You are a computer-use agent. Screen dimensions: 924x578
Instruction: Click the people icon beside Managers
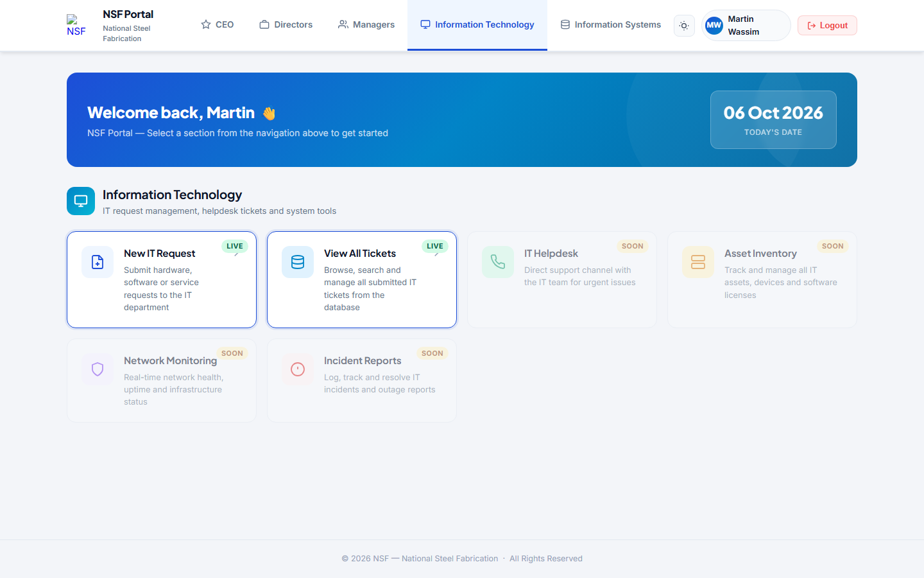[343, 24]
